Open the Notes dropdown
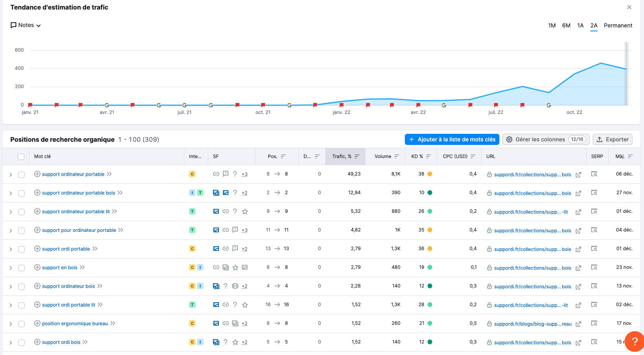 pos(26,25)
